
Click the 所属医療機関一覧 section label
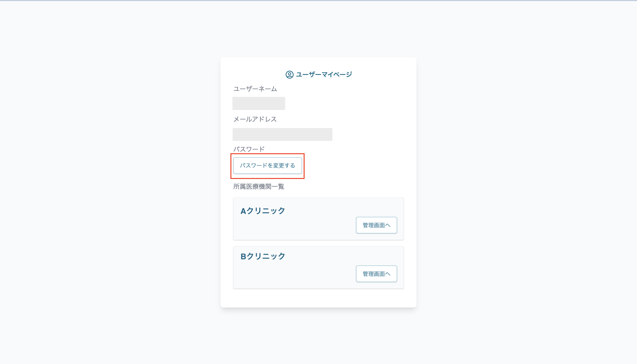point(259,186)
